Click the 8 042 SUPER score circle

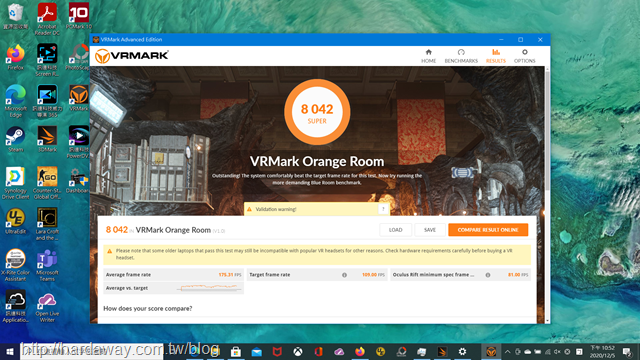point(317,112)
